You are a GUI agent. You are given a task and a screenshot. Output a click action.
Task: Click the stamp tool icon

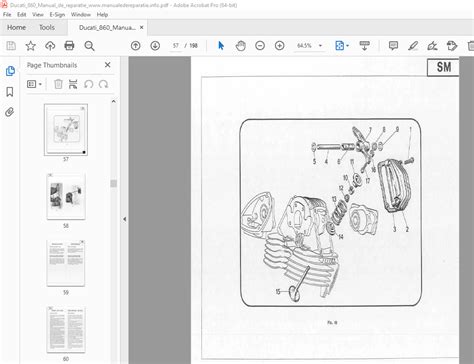click(452, 46)
